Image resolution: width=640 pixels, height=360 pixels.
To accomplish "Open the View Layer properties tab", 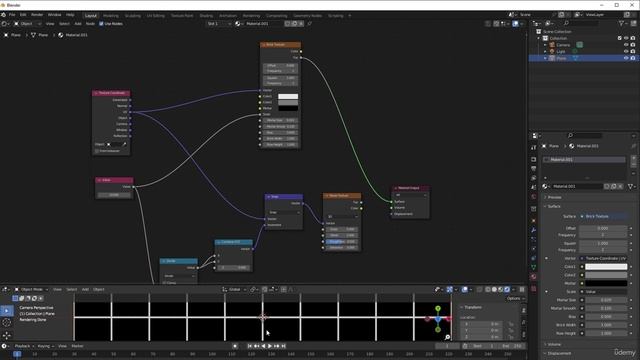I will tap(533, 178).
